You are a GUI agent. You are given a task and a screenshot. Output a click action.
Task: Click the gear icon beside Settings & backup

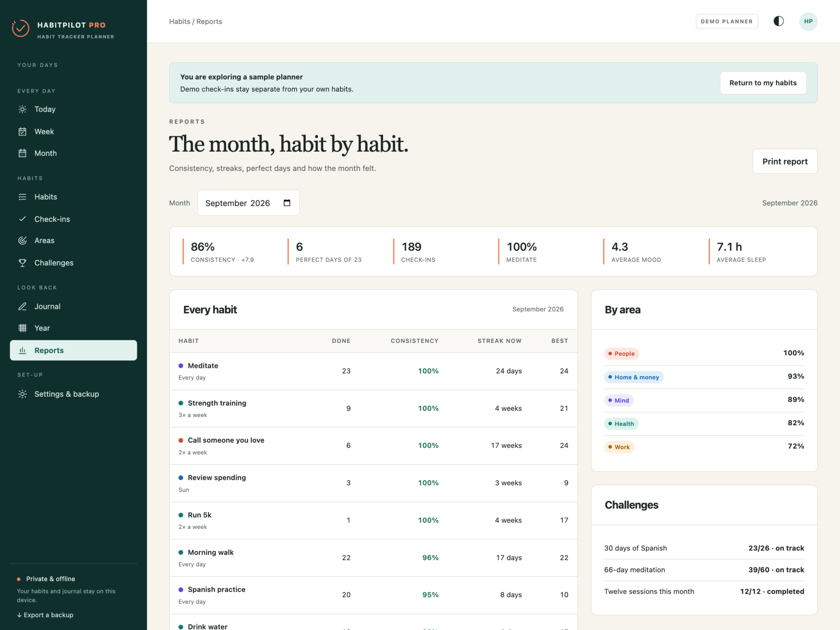click(x=22, y=394)
